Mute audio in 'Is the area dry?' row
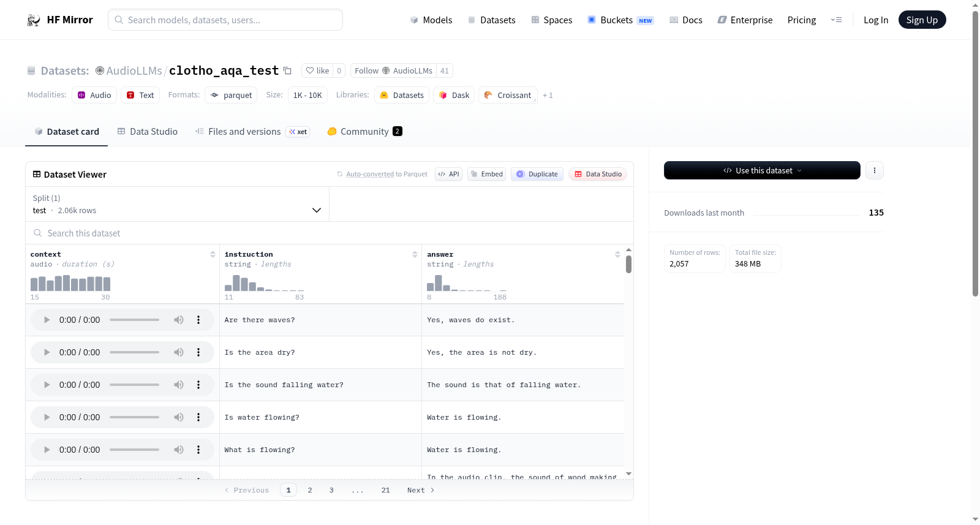The height and width of the screenshot is (525, 980). [178, 352]
